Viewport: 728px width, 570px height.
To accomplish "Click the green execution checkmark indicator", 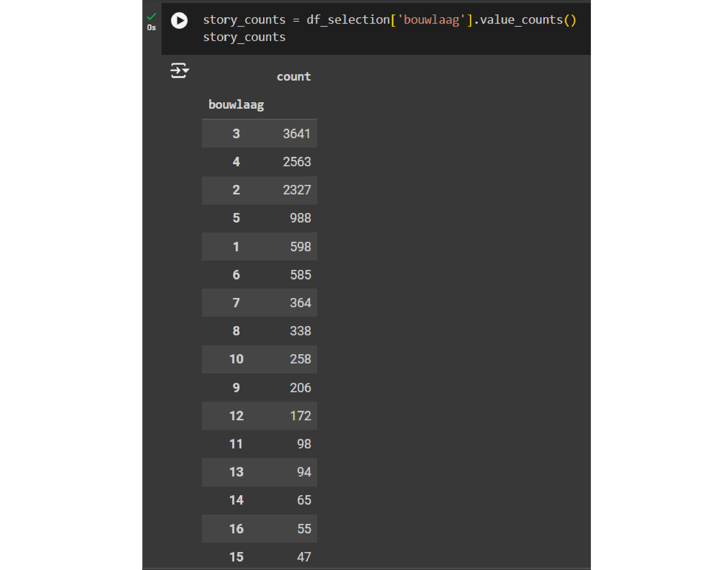I will coord(151,16).
